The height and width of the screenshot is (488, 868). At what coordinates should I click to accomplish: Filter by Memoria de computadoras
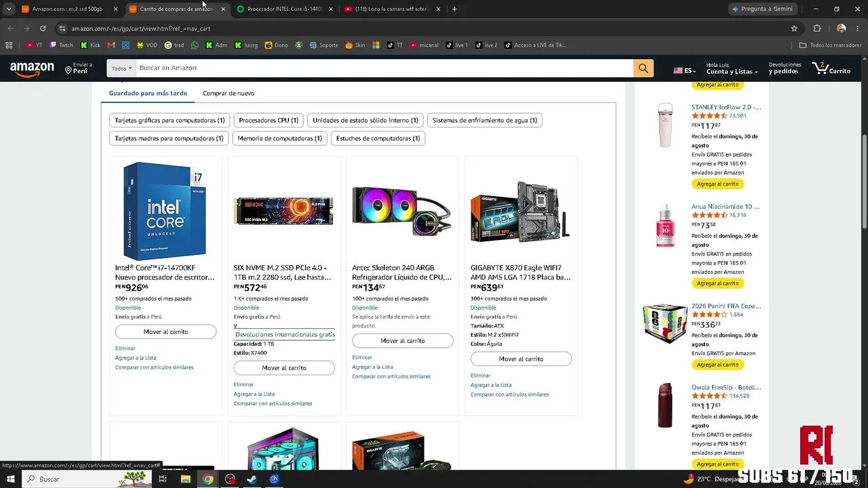[279, 138]
